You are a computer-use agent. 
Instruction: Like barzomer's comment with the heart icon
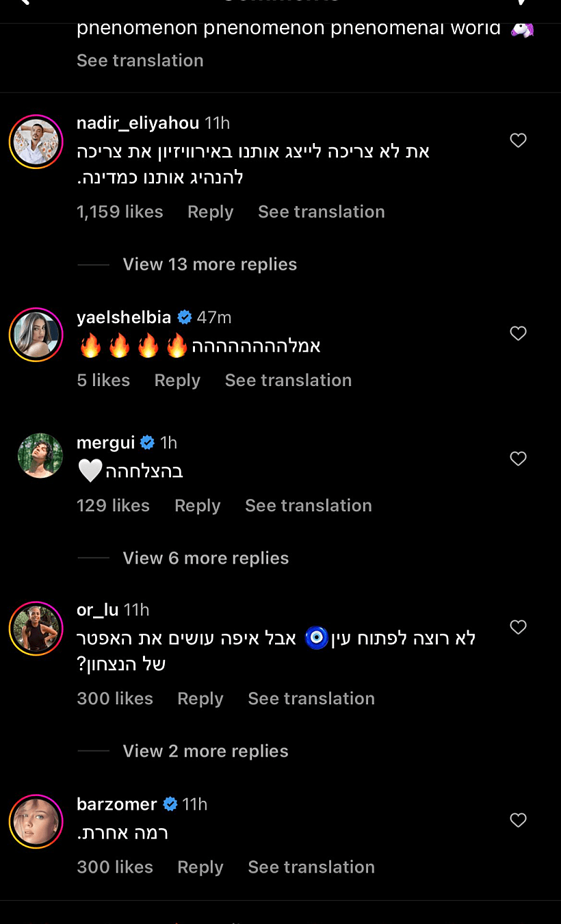click(518, 820)
